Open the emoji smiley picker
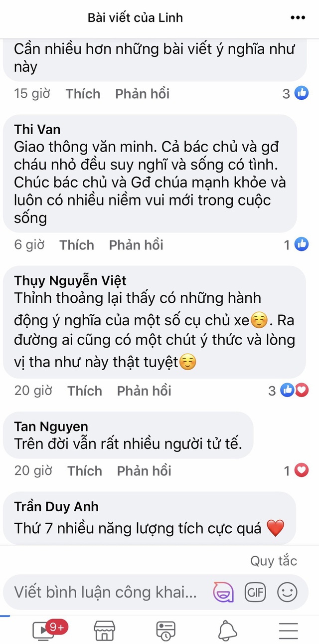Viewport: 319px width, 644px height. (x=287, y=592)
